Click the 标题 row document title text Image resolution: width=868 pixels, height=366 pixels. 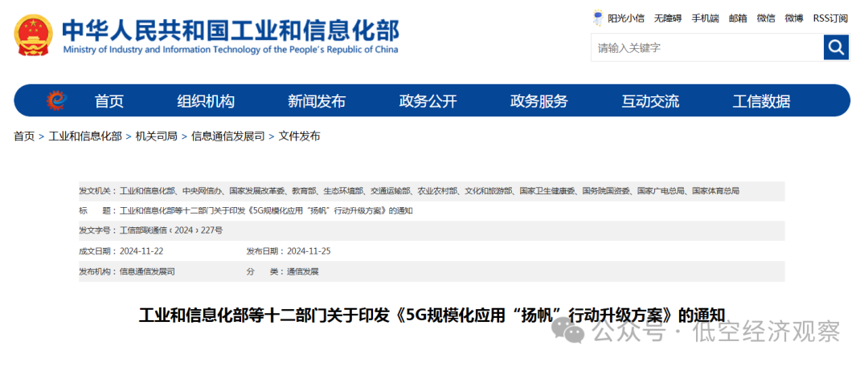pos(266,210)
